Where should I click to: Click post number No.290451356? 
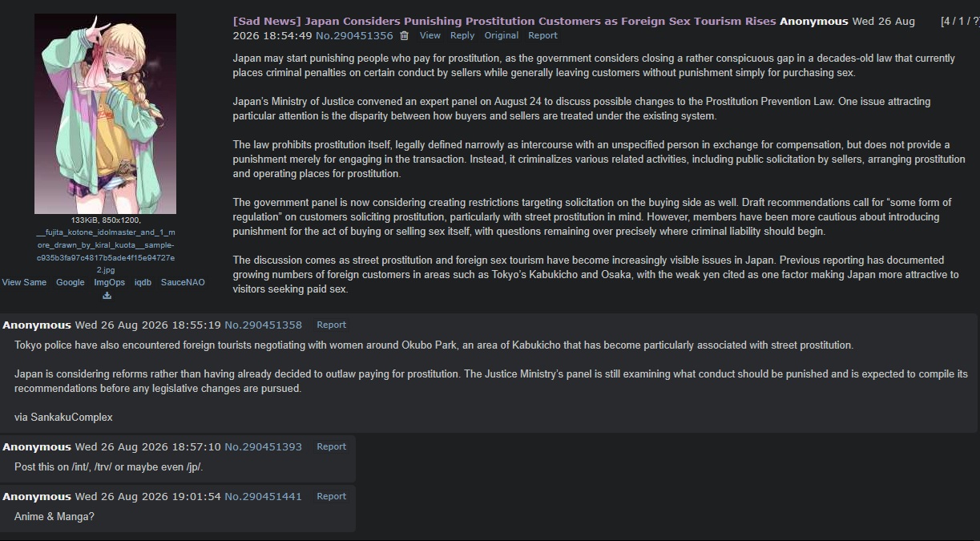pyautogui.click(x=354, y=35)
